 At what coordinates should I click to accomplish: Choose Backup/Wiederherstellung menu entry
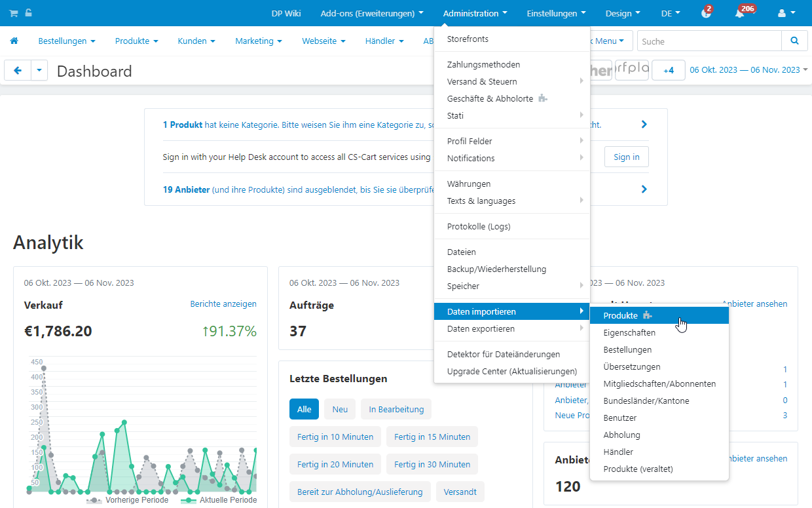512,269
